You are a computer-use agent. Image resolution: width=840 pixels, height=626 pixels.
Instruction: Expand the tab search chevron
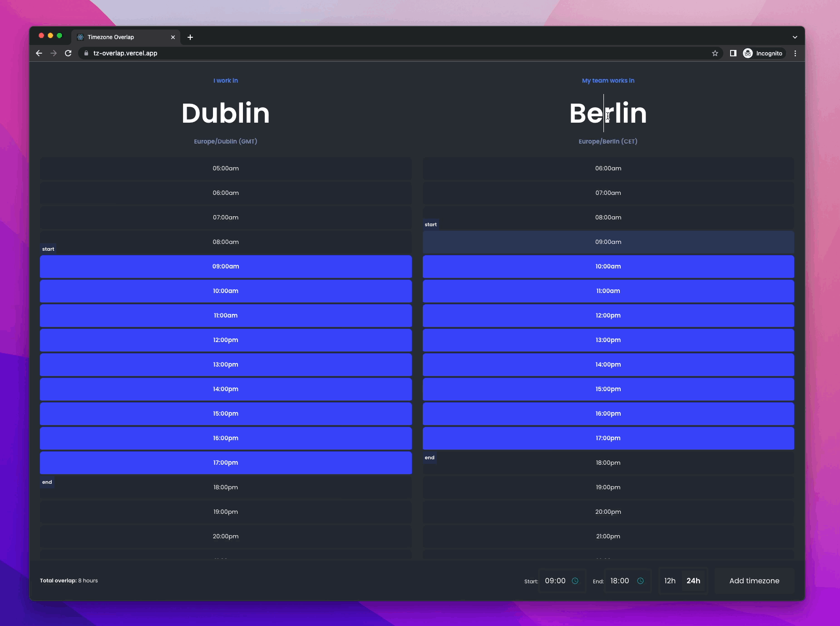795,37
